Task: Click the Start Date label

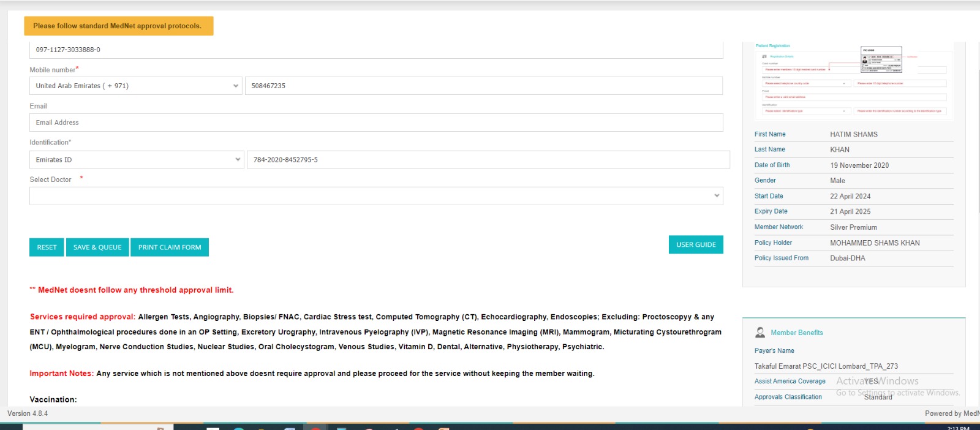Action: click(769, 196)
